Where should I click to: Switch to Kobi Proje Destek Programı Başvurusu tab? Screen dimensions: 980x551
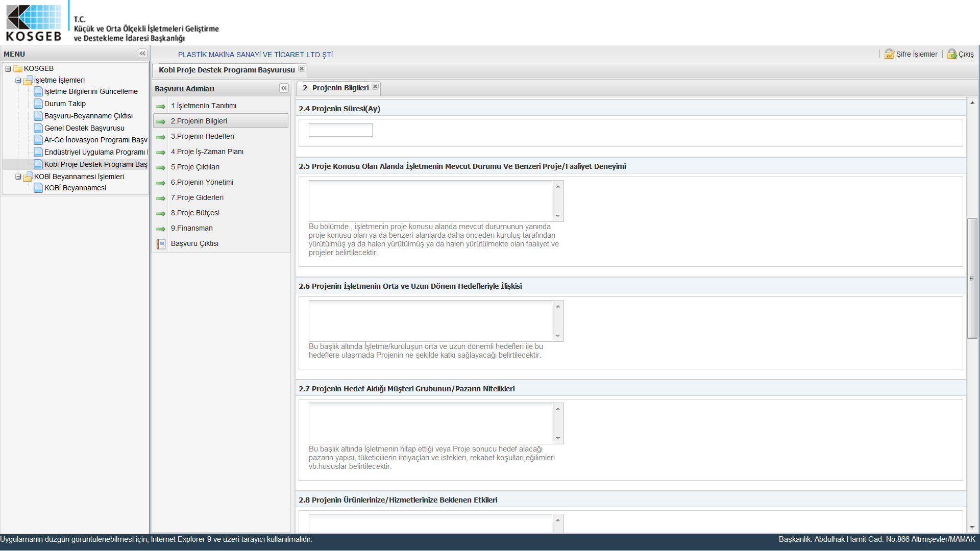(x=227, y=69)
